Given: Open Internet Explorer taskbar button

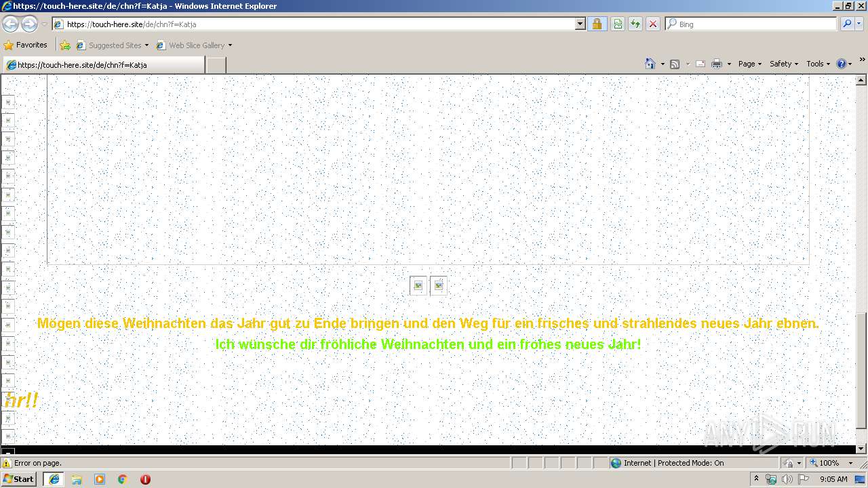Looking at the screenshot, I should click(54, 479).
